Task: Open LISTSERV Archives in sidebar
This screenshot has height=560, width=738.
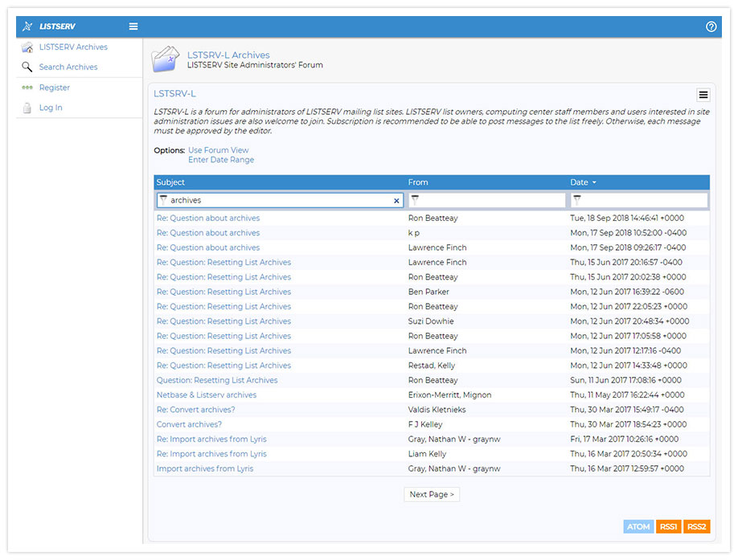Action: [x=73, y=47]
